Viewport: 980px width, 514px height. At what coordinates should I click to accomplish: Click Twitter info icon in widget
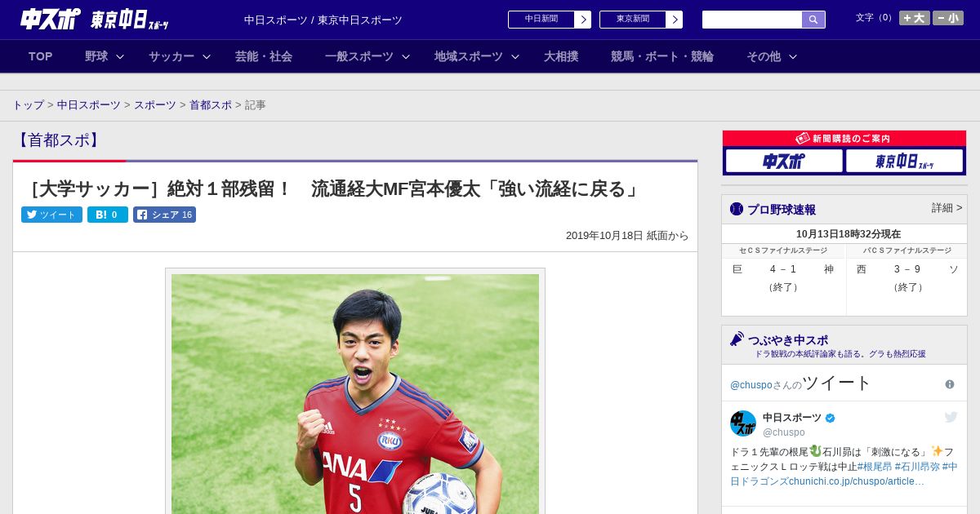[950, 384]
